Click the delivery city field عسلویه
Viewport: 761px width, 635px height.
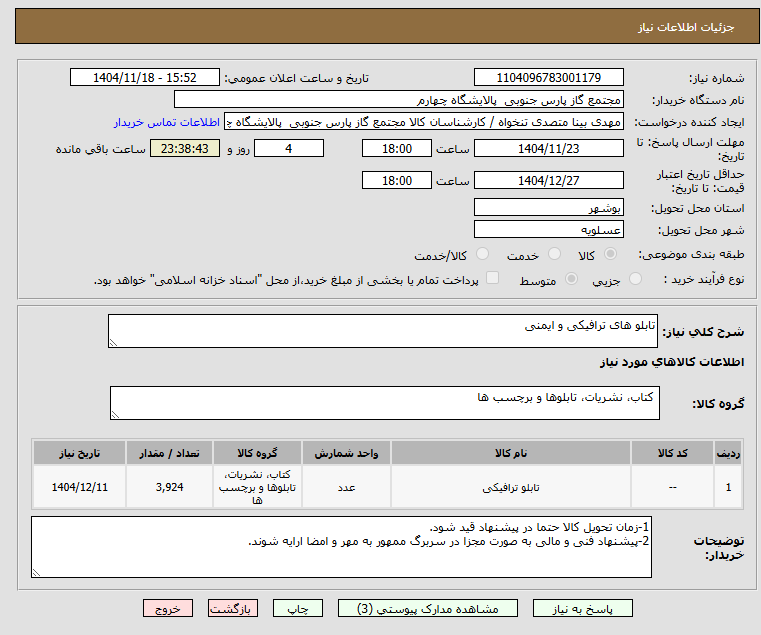549,229
